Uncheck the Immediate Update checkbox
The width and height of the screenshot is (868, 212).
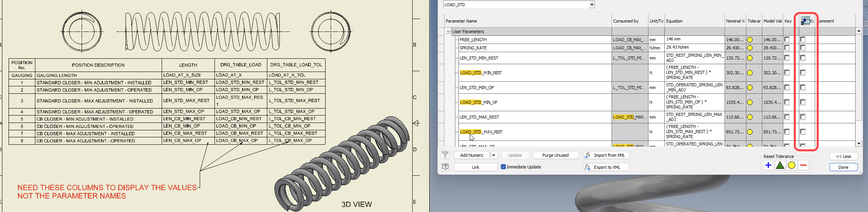click(x=503, y=167)
